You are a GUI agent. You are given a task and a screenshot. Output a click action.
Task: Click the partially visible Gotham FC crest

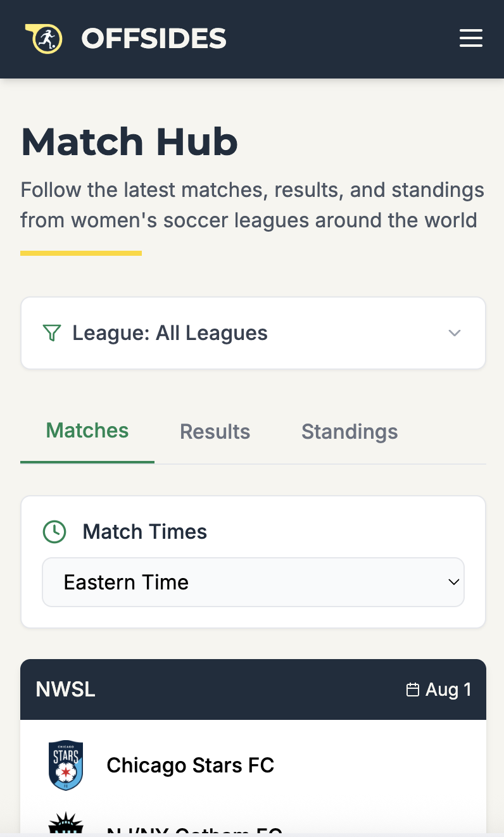66,826
